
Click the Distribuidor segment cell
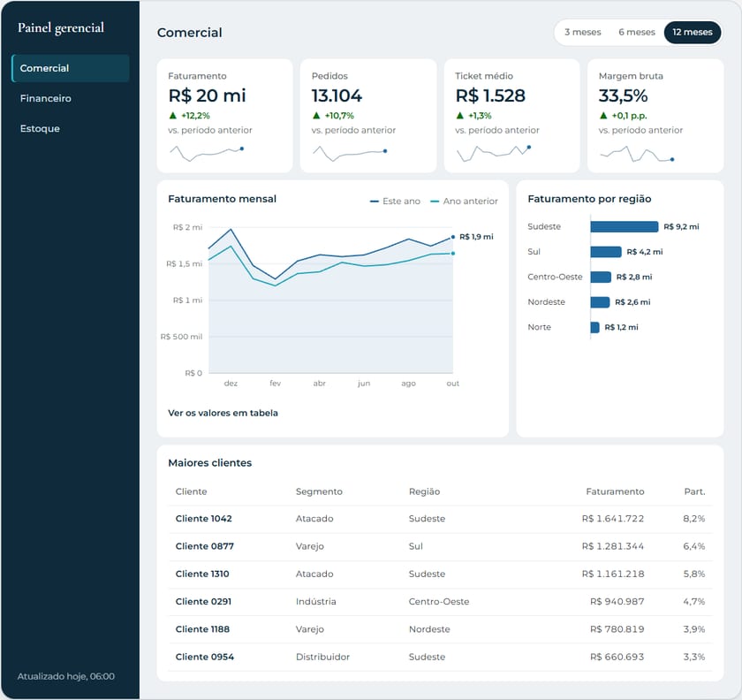322,657
